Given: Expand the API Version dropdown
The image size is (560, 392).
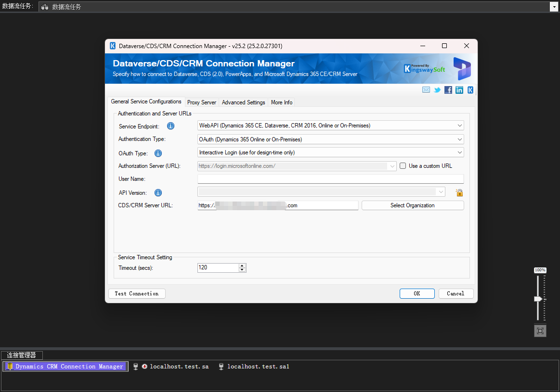Looking at the screenshot, I should pyautogui.click(x=441, y=192).
